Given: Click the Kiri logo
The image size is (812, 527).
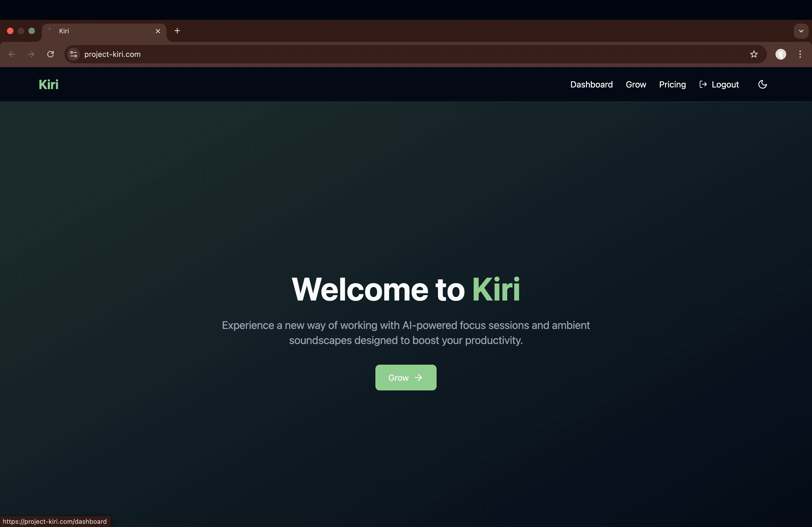Looking at the screenshot, I should tap(48, 84).
